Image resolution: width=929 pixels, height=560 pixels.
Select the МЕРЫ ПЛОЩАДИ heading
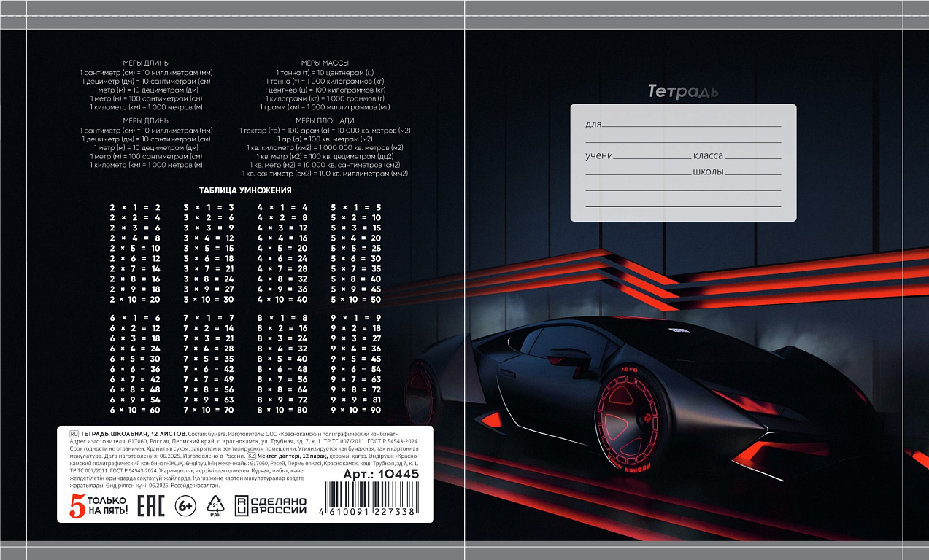pos(325,120)
